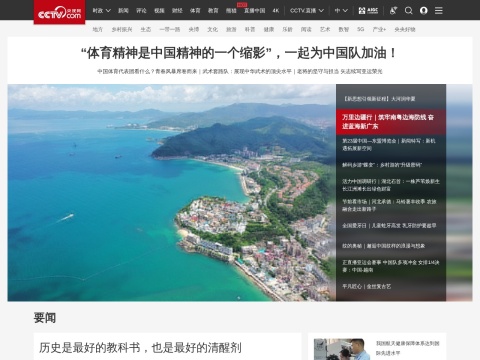Open the AIGC icon link
The image size is (480, 360).
click(368, 11)
